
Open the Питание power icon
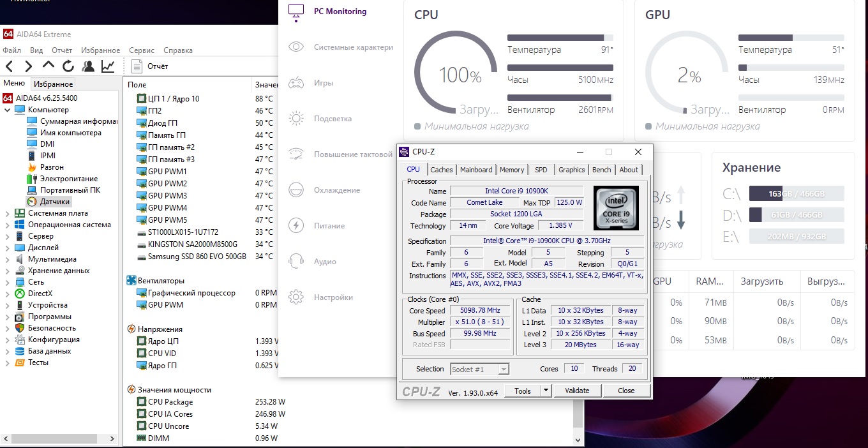coord(296,225)
